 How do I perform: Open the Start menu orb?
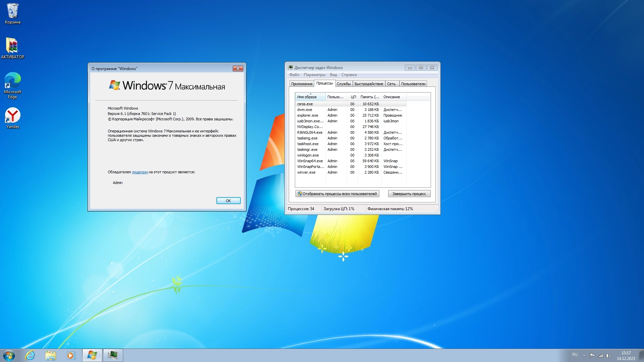click(x=9, y=355)
